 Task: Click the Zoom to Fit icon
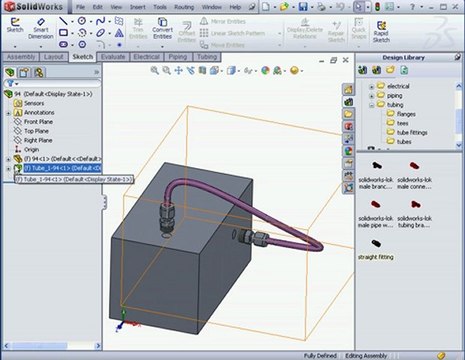point(154,70)
